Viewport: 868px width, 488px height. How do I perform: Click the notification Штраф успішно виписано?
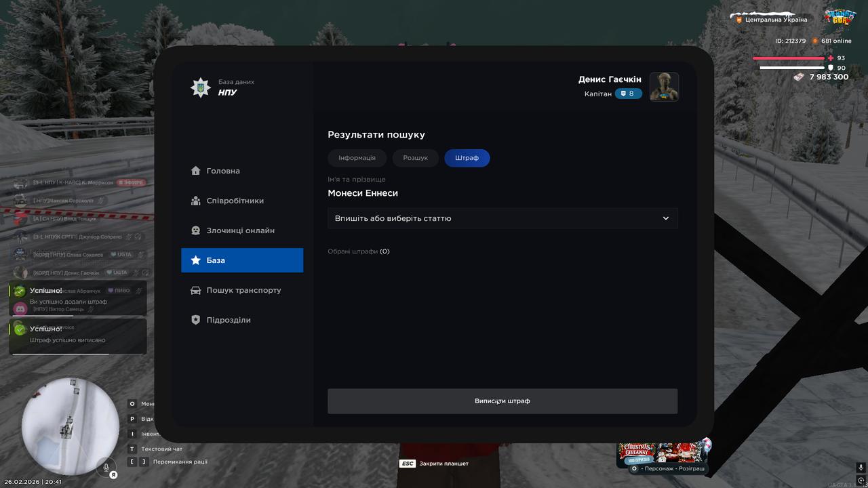click(78, 336)
